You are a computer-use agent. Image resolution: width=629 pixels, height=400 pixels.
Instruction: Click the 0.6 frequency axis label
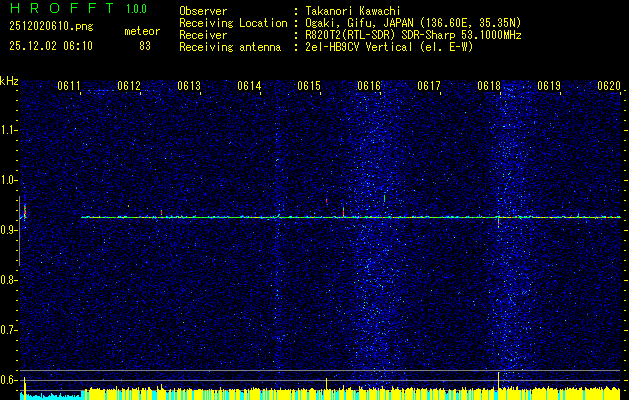8,380
